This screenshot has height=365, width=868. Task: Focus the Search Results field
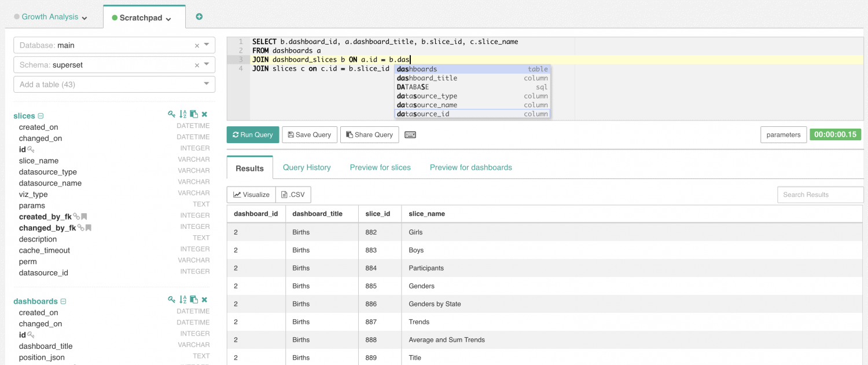click(820, 195)
